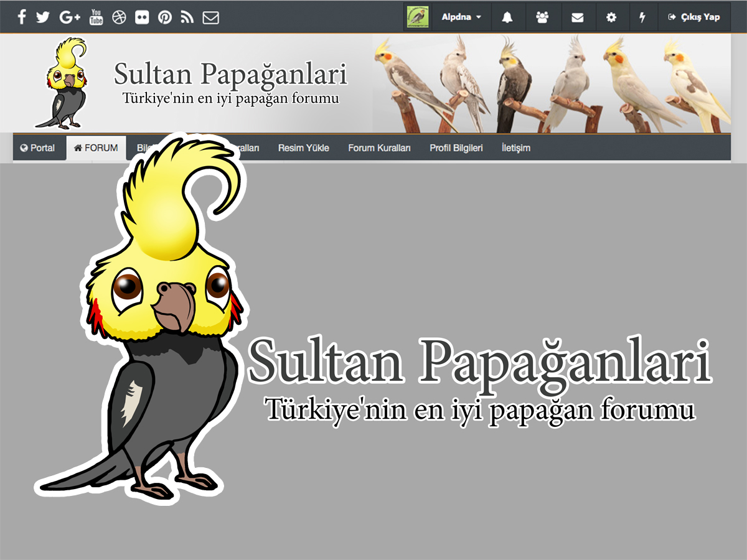
Task: Click the small cockatiel logo in header
Action: (60, 83)
